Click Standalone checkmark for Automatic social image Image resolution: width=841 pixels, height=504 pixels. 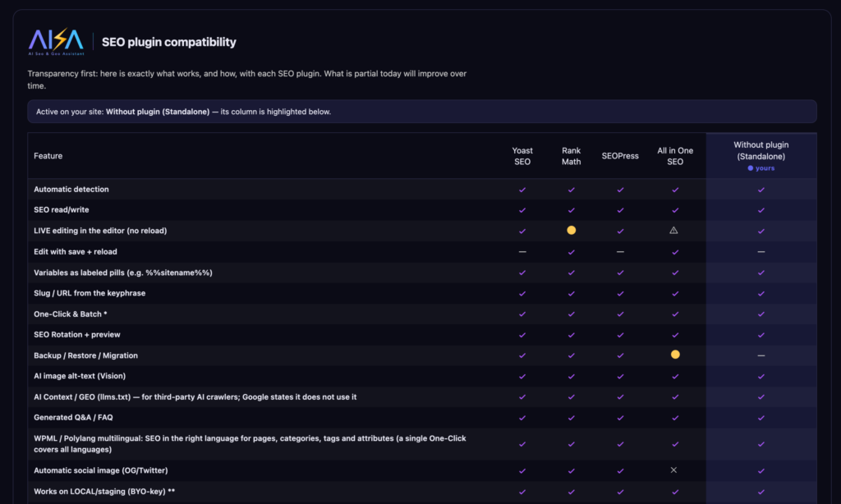pos(761,471)
